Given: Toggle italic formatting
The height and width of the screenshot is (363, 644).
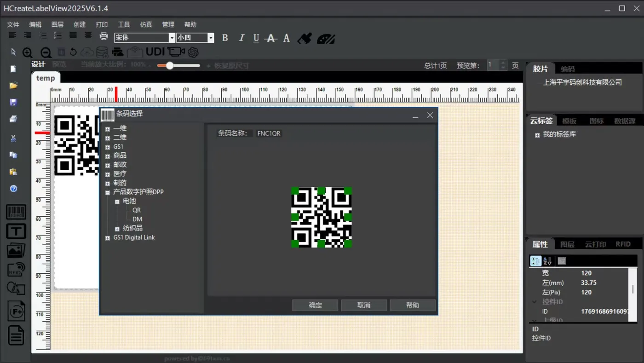Looking at the screenshot, I should [x=241, y=38].
